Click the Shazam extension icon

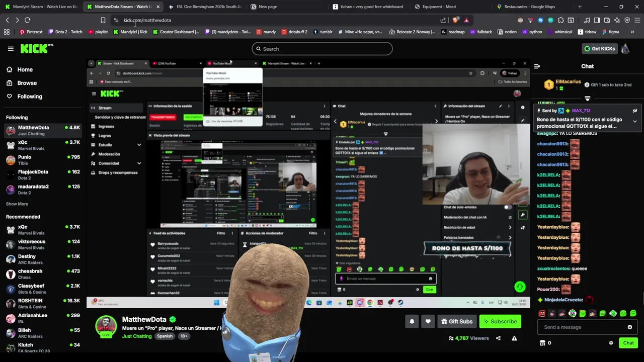click(540, 20)
